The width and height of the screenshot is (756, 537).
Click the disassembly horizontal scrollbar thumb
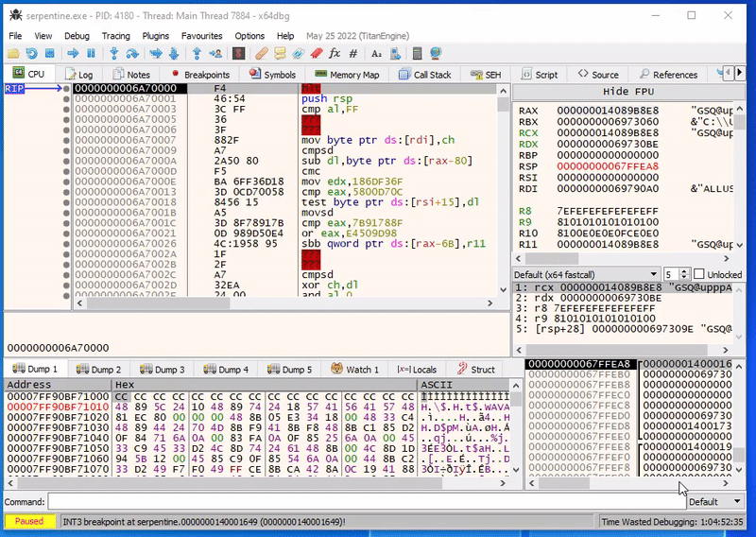click(x=158, y=303)
